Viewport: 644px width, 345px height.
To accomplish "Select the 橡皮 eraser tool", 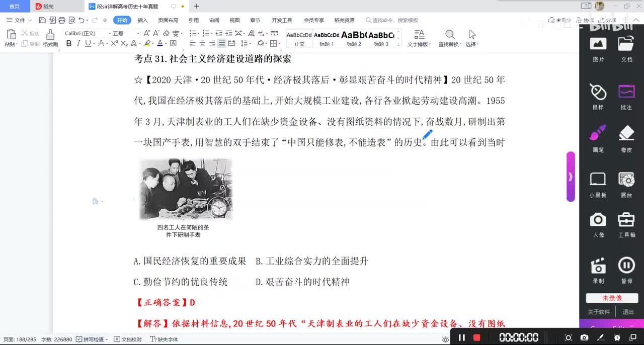I will pyautogui.click(x=626, y=139).
